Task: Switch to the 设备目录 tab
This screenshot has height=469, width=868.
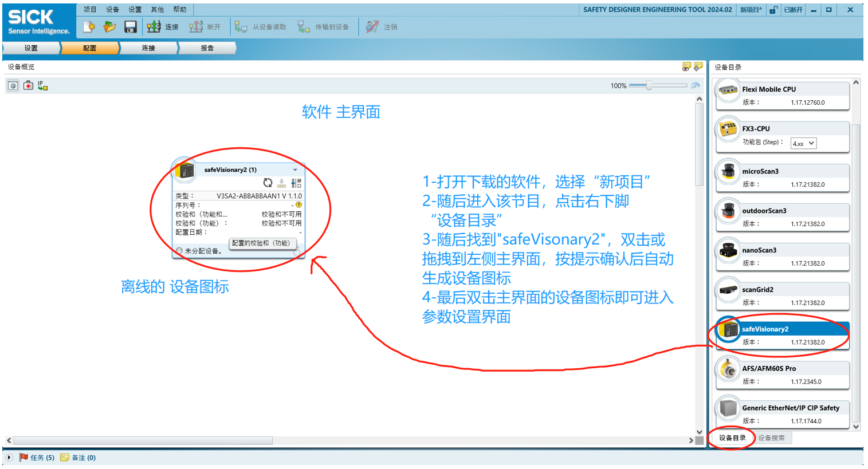Action: point(732,438)
